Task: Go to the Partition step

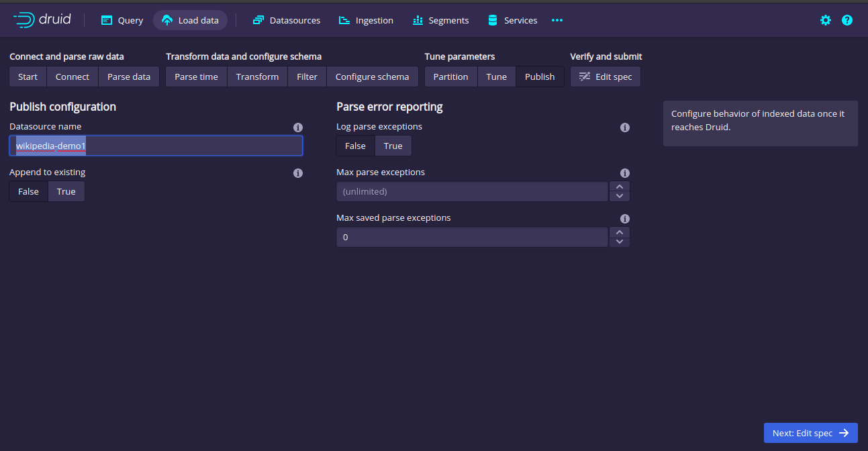Action: (x=450, y=77)
